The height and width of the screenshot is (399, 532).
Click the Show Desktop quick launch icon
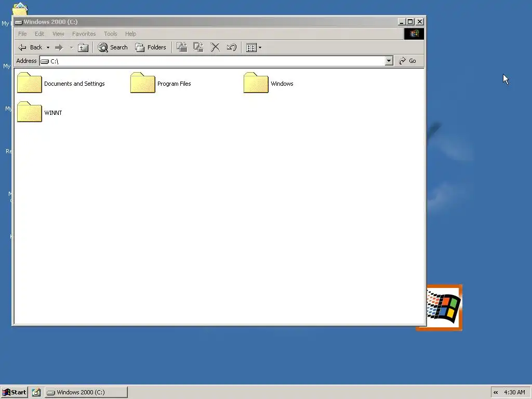(36, 392)
